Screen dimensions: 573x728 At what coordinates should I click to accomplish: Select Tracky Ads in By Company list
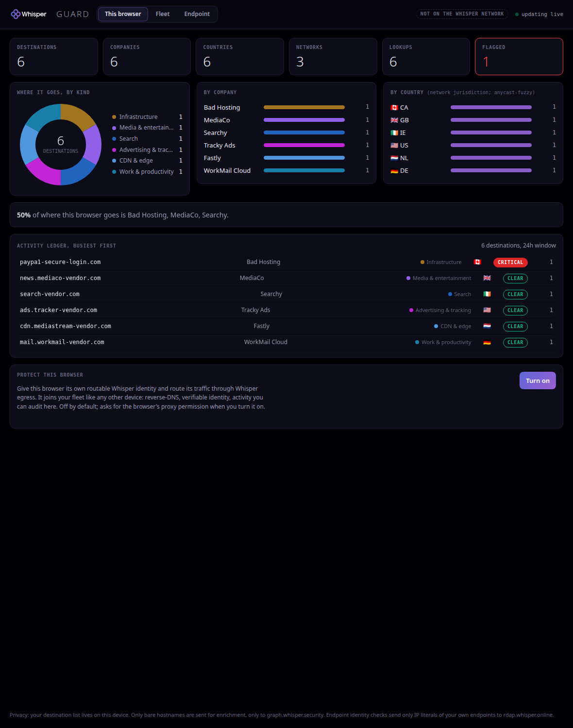point(286,145)
